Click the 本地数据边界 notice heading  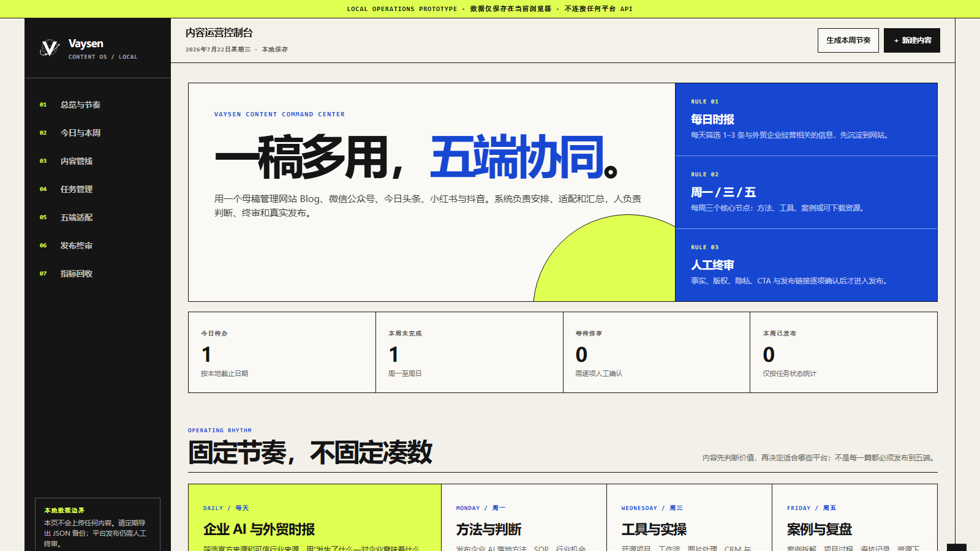(64, 510)
